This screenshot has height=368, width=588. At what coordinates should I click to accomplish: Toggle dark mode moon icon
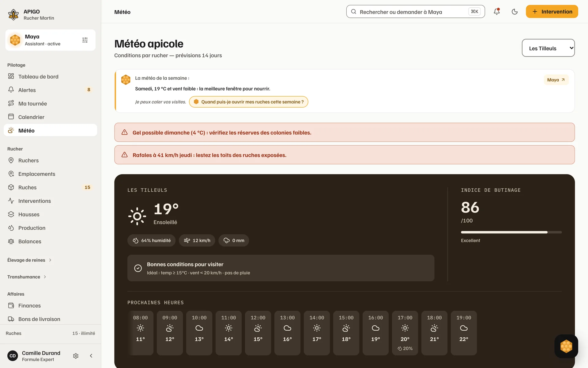tap(514, 12)
